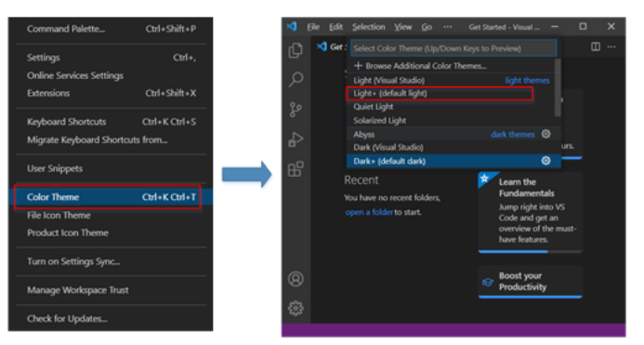Click the theme list scrollbar
The image size is (644, 345).
click(558, 87)
